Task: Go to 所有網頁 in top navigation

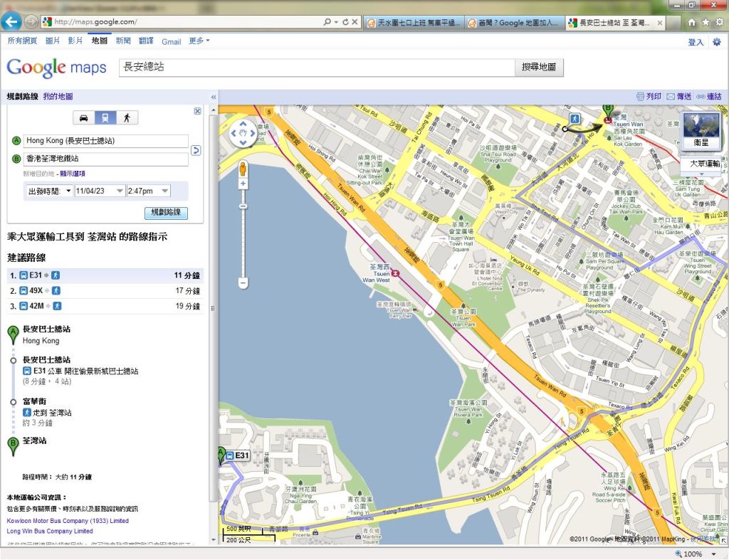Action: [x=22, y=41]
